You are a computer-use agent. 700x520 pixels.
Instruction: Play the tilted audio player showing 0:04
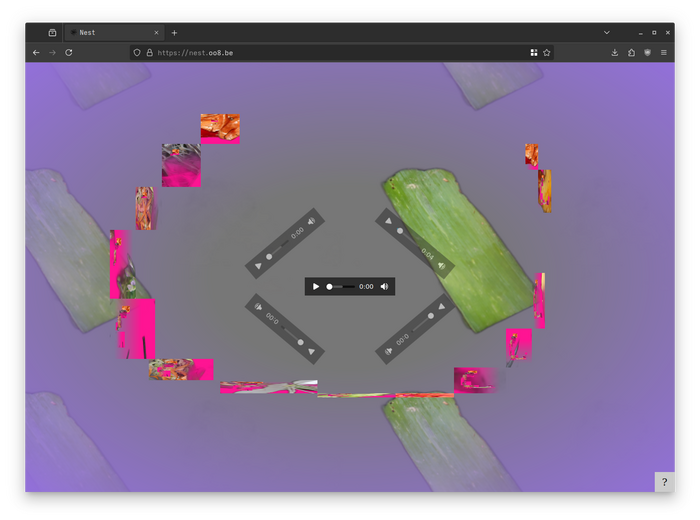[x=388, y=221]
